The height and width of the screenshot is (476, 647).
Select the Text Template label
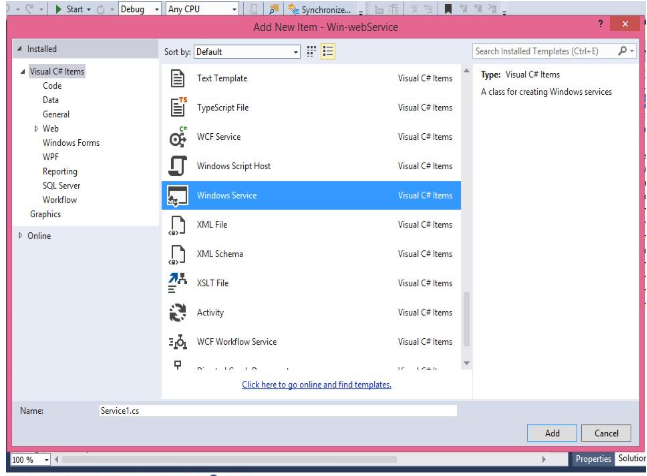(x=222, y=78)
